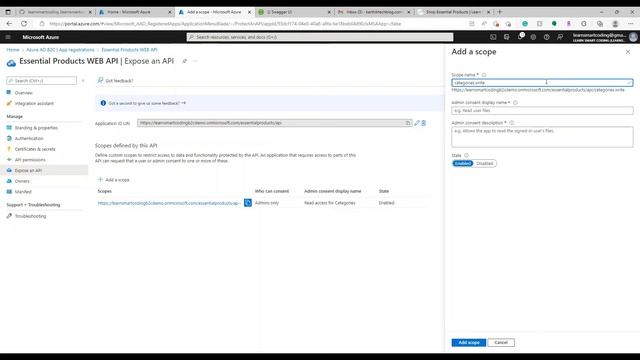
Task: Open the feedback banner link
Action: coord(147,103)
